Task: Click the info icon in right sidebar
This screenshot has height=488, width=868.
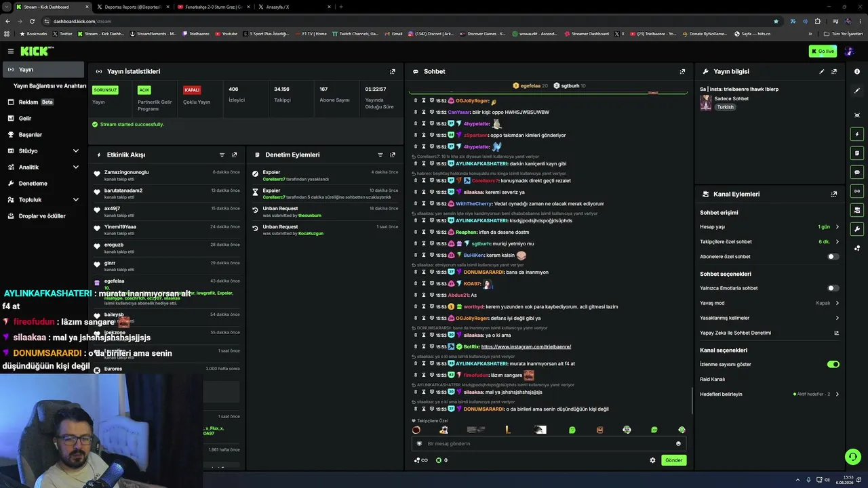Action: click(857, 71)
